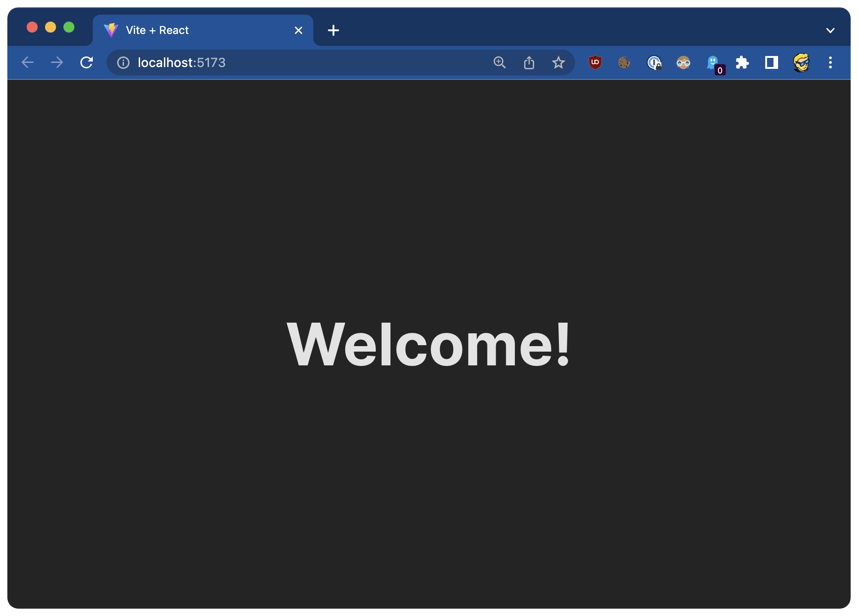Image resolution: width=858 pixels, height=616 pixels.
Task: Expand the tab search chevron
Action: (830, 30)
